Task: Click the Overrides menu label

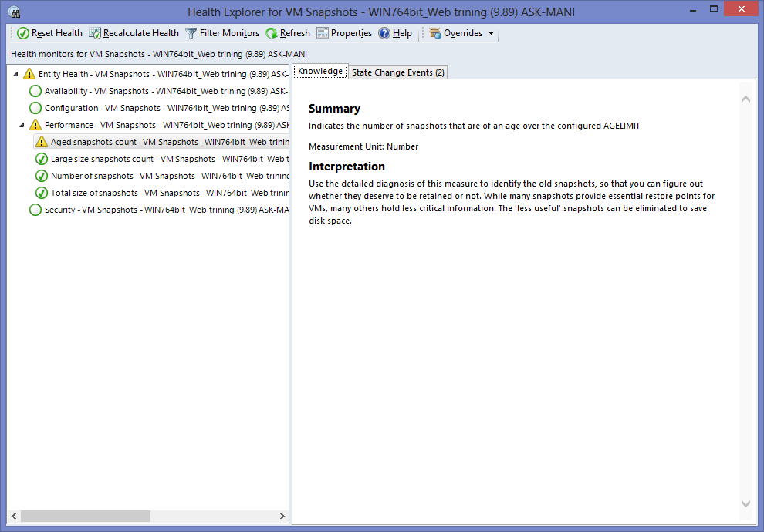Action: 463,33
